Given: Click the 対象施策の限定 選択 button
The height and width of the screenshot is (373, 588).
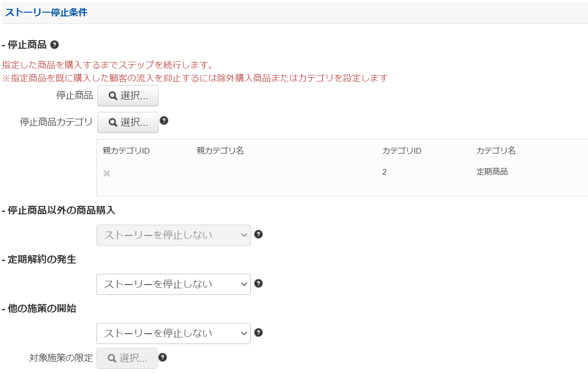Looking at the screenshot, I should pyautogui.click(x=127, y=358).
